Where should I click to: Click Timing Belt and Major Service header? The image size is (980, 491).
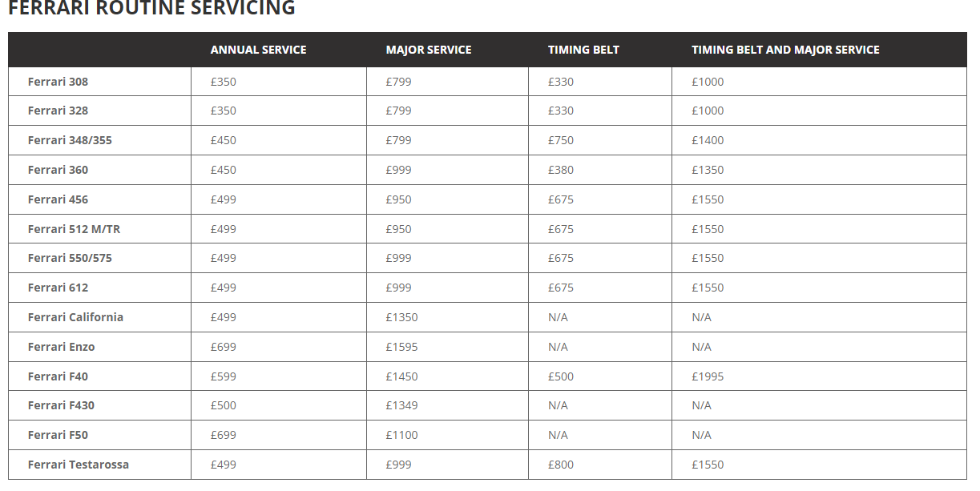click(x=785, y=50)
